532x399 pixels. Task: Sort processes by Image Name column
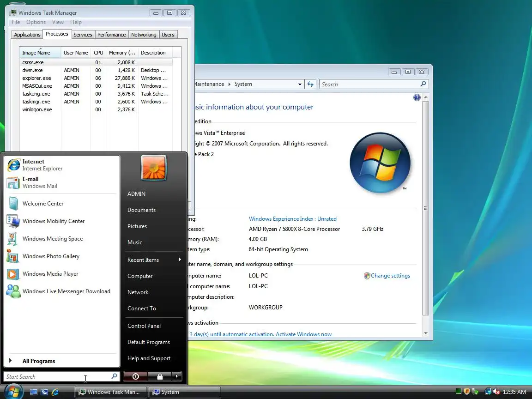point(40,53)
